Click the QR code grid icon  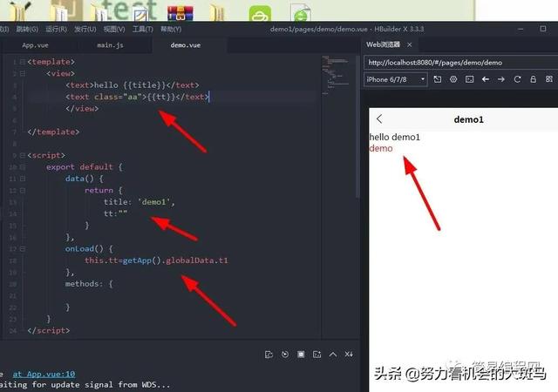[549, 79]
